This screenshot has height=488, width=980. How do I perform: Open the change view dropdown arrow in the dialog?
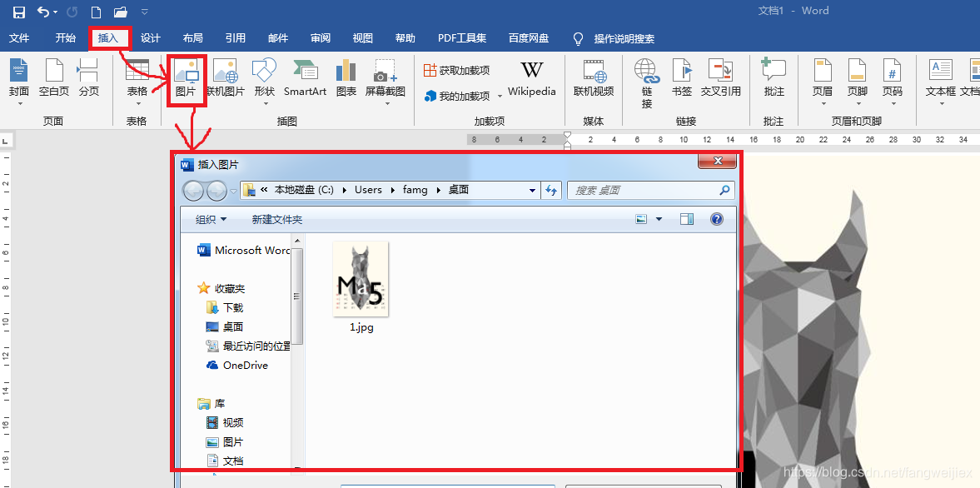(659, 219)
